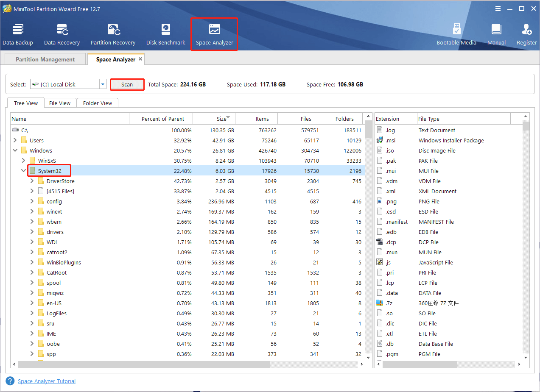Viewport: 540px width, 392px height.
Task: Open the Register option
Action: 526,34
